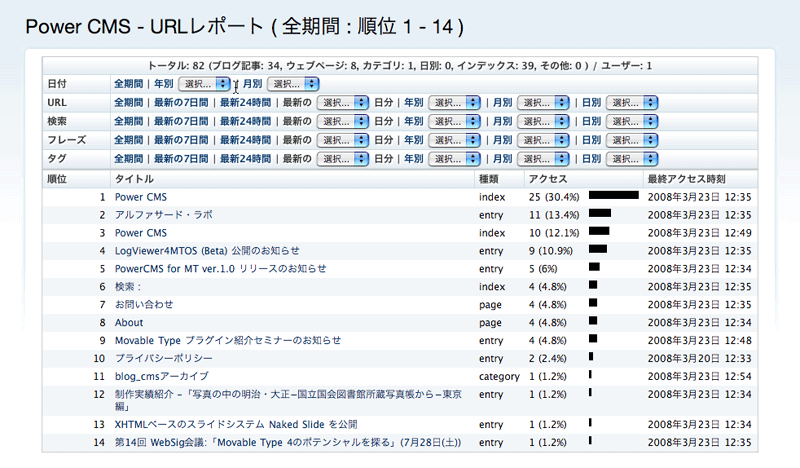Select 全期間 link in the URL row
The image size is (800, 468).
pos(128,103)
